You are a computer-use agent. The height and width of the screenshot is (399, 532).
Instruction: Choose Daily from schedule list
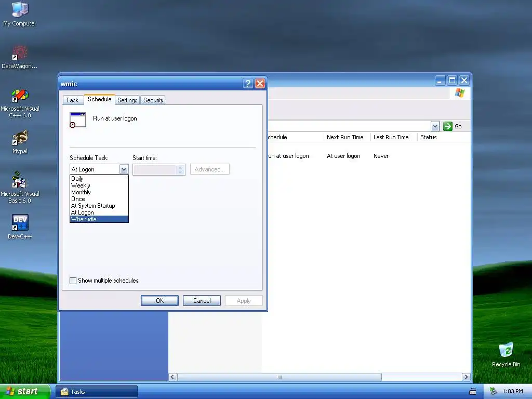99,179
